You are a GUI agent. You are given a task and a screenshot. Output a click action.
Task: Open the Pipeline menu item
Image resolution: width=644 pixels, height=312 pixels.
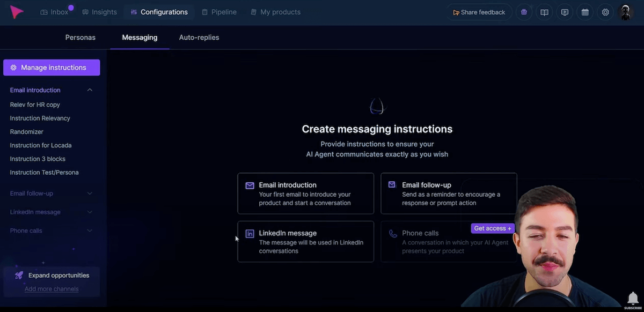pos(219,12)
